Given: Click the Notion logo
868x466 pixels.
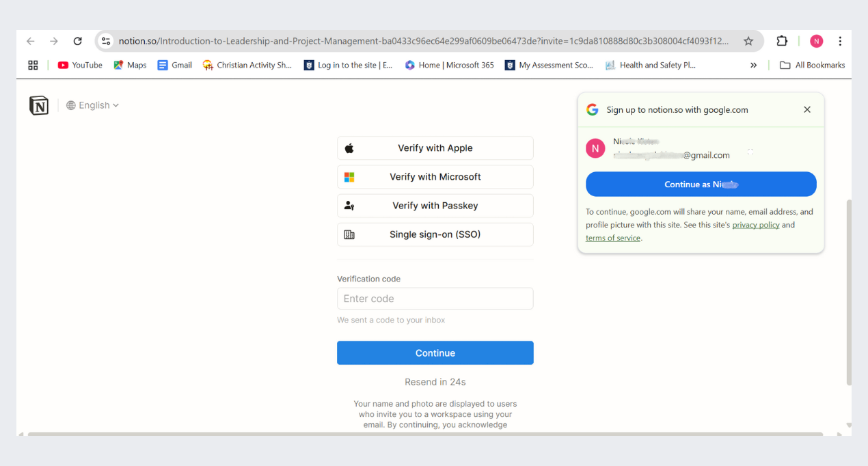Looking at the screenshot, I should (39, 106).
